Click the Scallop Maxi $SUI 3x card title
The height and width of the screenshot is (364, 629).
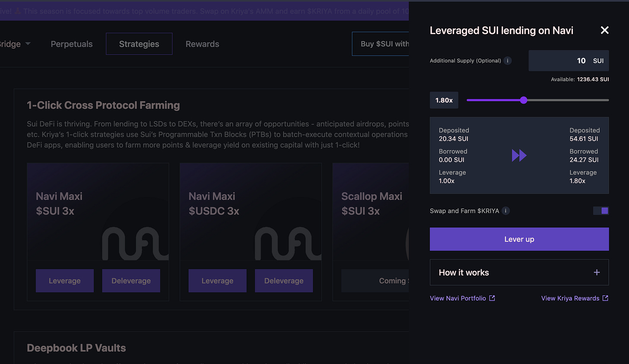pos(372,203)
